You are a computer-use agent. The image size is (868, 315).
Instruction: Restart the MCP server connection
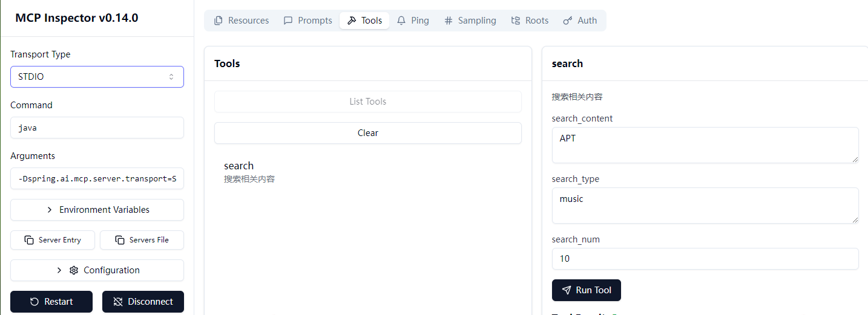[51, 302]
